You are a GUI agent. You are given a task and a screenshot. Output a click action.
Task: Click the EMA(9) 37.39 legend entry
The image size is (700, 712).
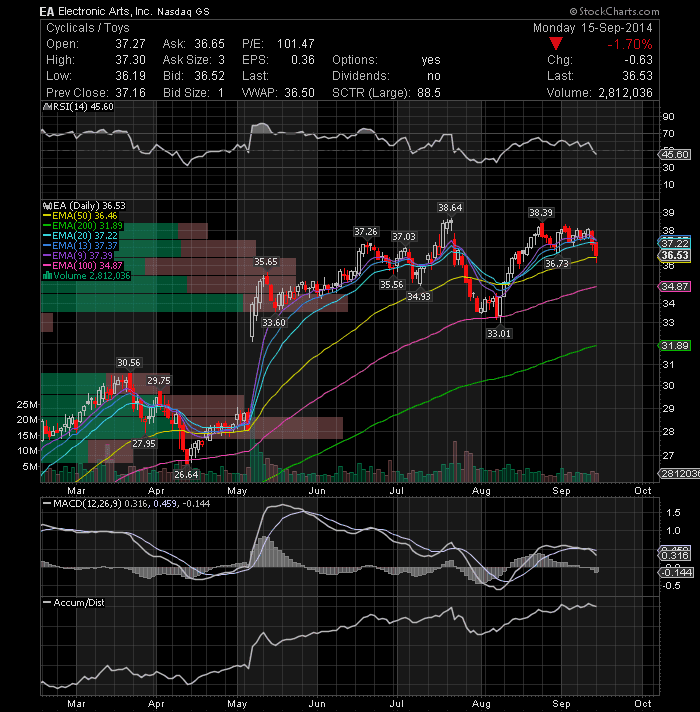[78, 256]
